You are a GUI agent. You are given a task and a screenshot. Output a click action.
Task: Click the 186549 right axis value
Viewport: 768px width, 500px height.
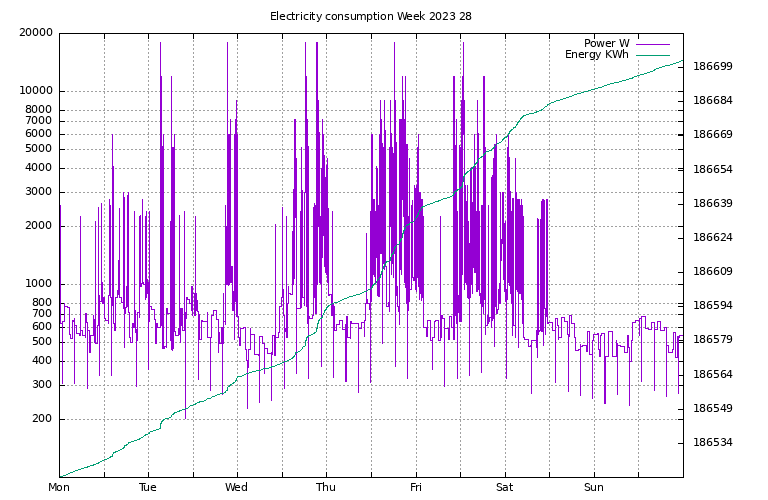[713, 408]
